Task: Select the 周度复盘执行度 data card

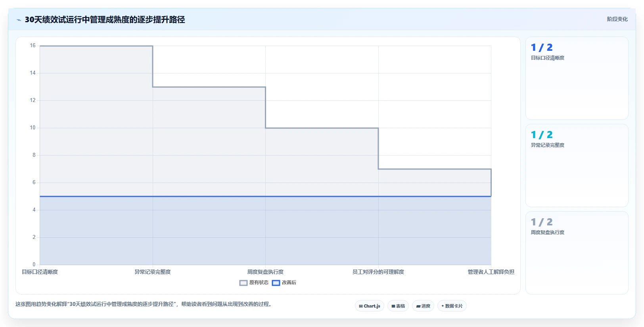Action: point(577,253)
